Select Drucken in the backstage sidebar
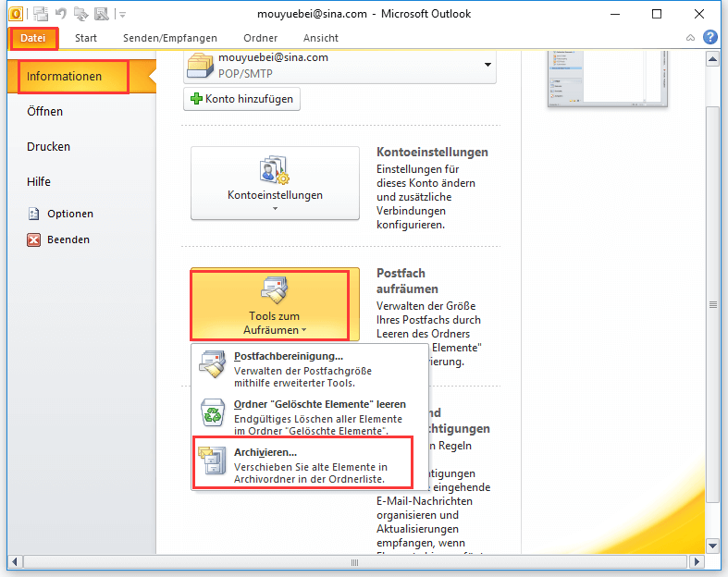This screenshot has height=577, width=728. (x=48, y=147)
